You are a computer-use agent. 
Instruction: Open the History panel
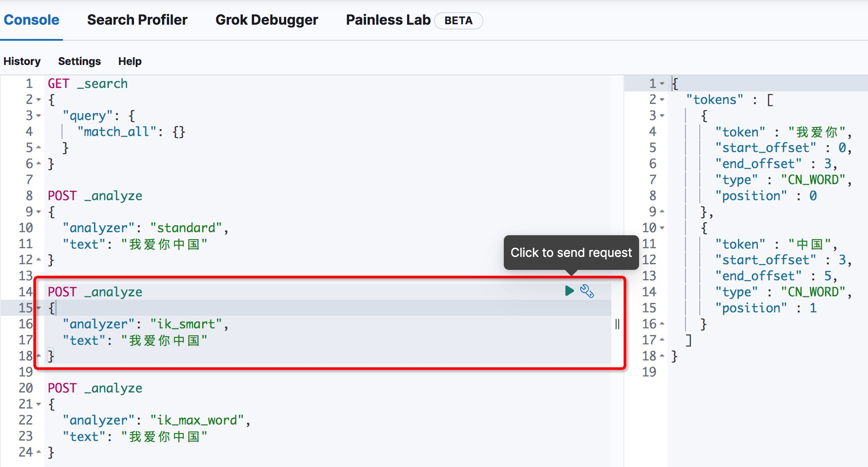click(x=22, y=61)
